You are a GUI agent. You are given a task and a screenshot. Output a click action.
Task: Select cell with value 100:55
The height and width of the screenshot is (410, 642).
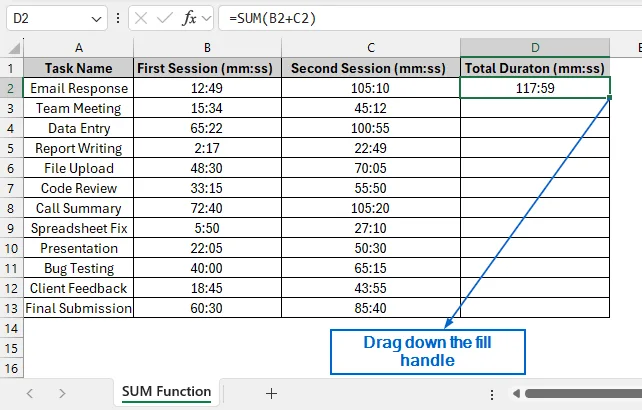[x=371, y=128]
